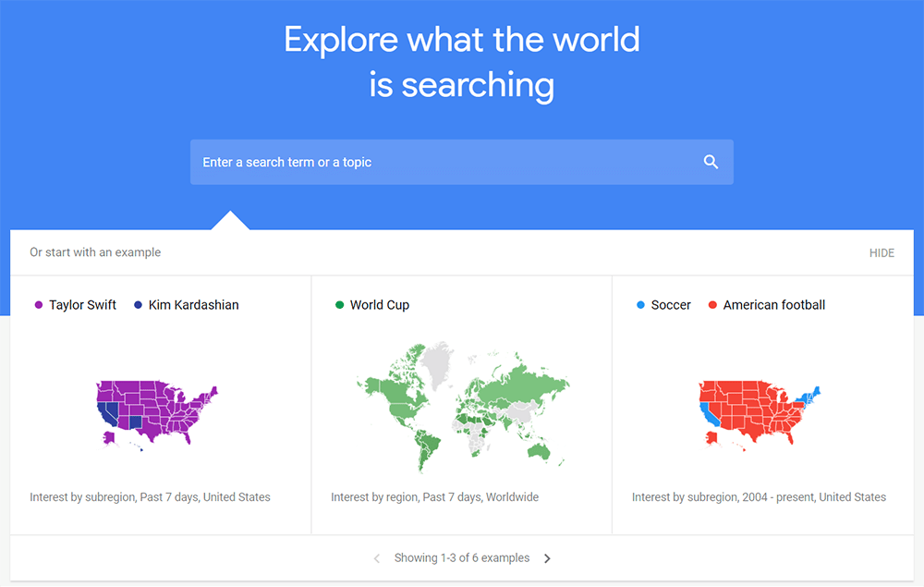The image size is (924, 587).
Task: Click the Soccer label text
Action: pyautogui.click(x=671, y=305)
